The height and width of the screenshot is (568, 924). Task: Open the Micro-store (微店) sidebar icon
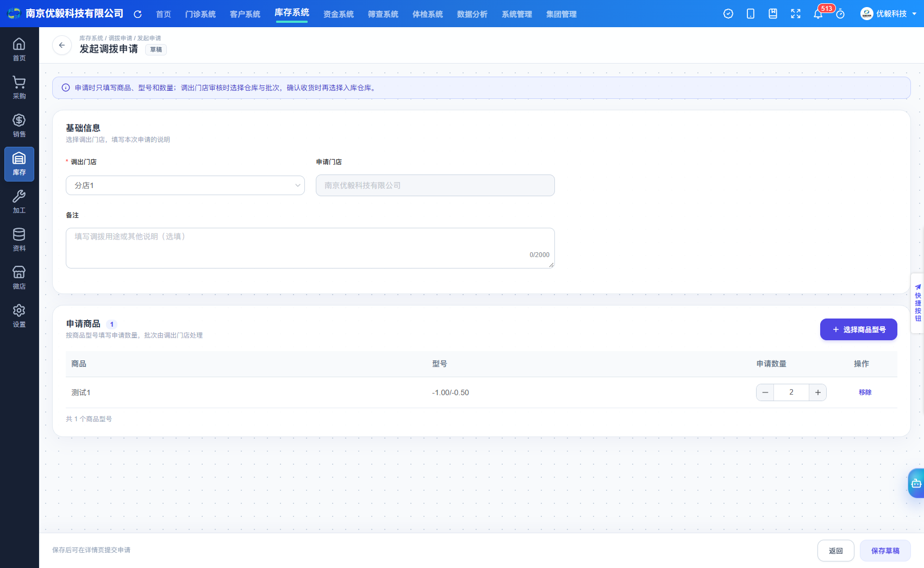(x=19, y=278)
